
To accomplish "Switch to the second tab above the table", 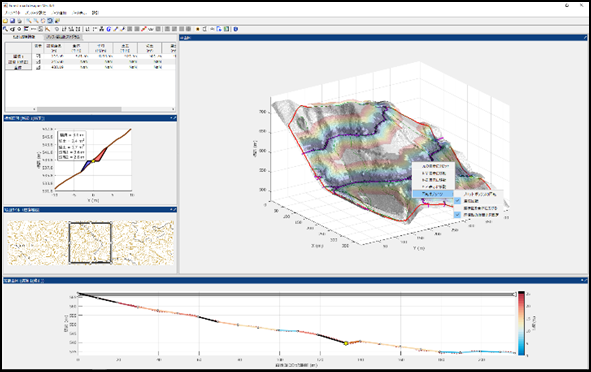I will [63, 37].
